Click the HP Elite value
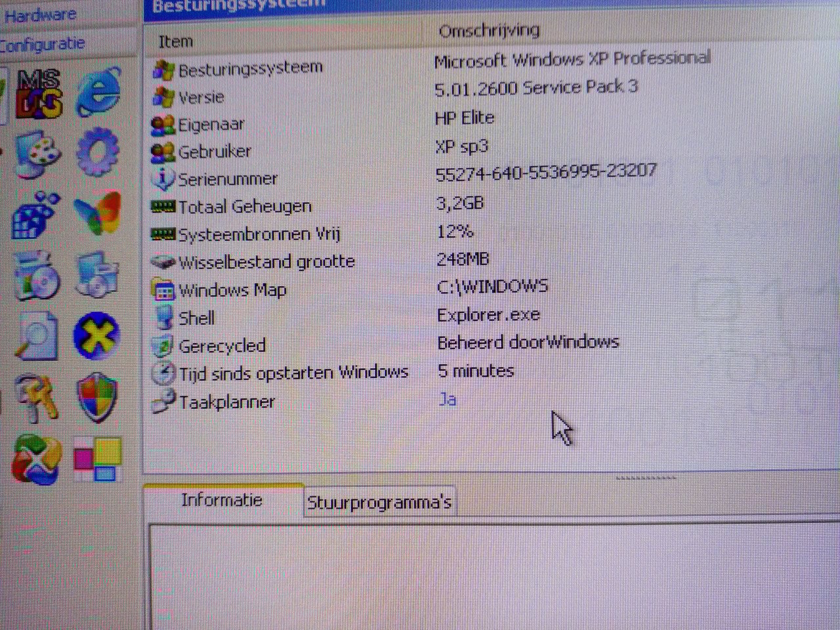The image size is (840, 630). [465, 118]
